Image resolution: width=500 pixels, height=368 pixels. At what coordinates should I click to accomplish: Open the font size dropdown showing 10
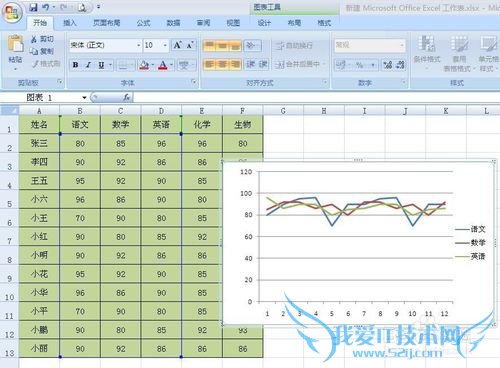(x=165, y=45)
